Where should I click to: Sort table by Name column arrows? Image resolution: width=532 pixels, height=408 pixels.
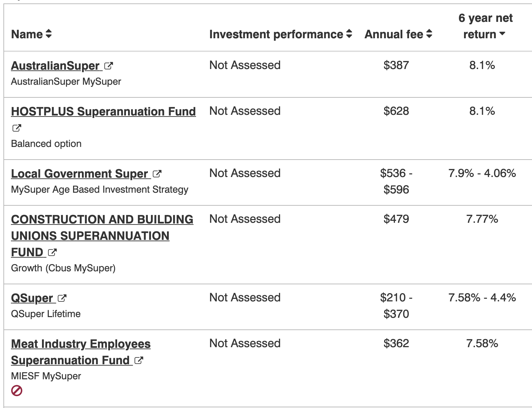tap(49, 34)
